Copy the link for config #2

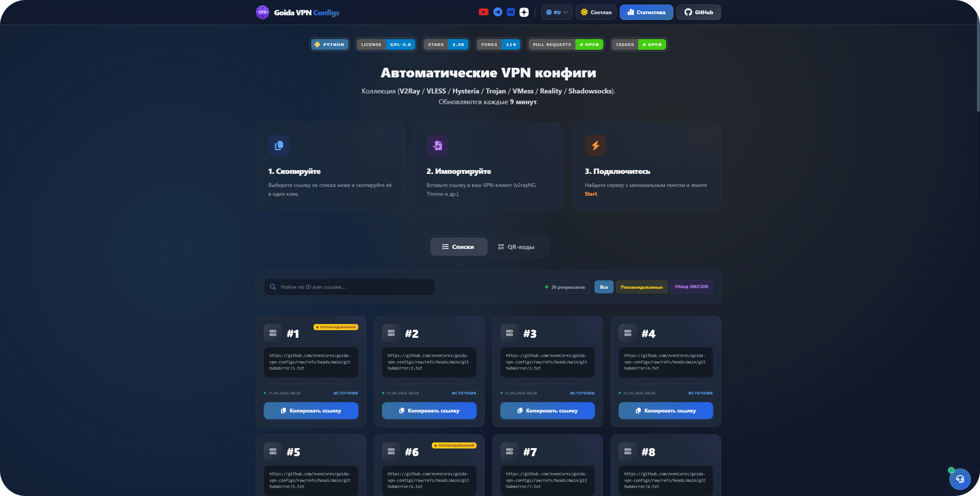tap(429, 411)
